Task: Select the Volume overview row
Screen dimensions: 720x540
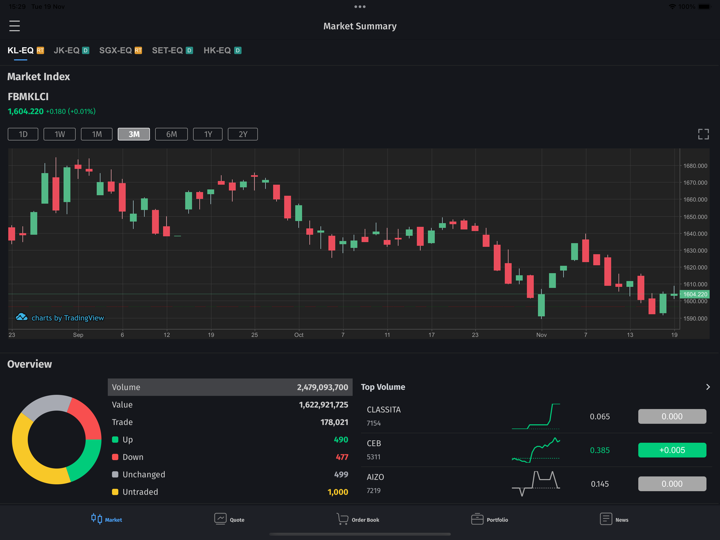Action: [x=230, y=387]
